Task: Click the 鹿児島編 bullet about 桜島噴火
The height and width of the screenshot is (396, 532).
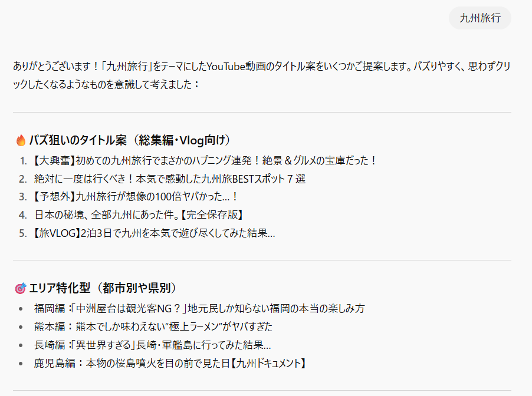Action: pyautogui.click(x=170, y=364)
